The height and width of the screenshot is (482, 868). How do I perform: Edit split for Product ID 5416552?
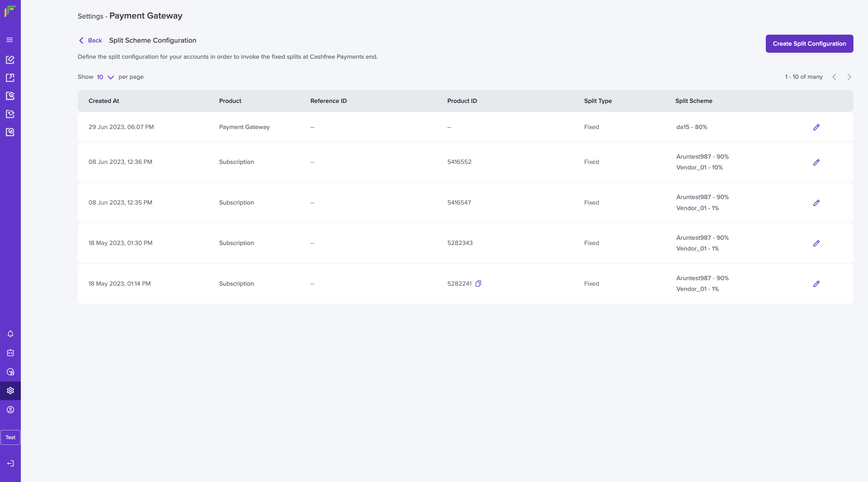click(816, 162)
